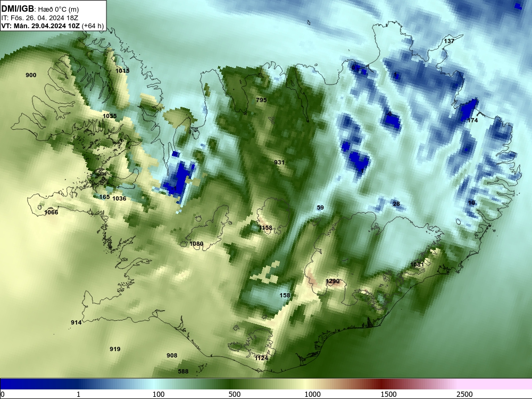Select the map value '588'
This screenshot has width=532, height=399.
(183, 371)
